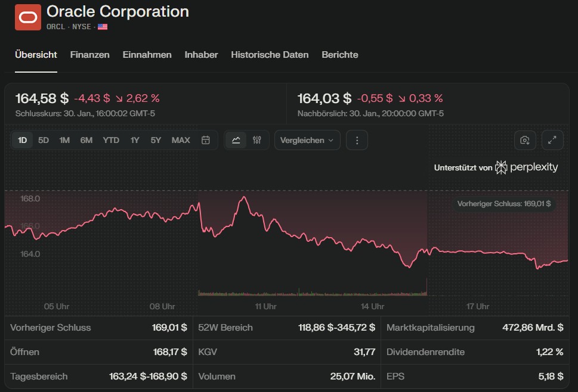Switch chart to YTD range
Image resolution: width=578 pixels, height=392 pixels.
click(x=111, y=140)
